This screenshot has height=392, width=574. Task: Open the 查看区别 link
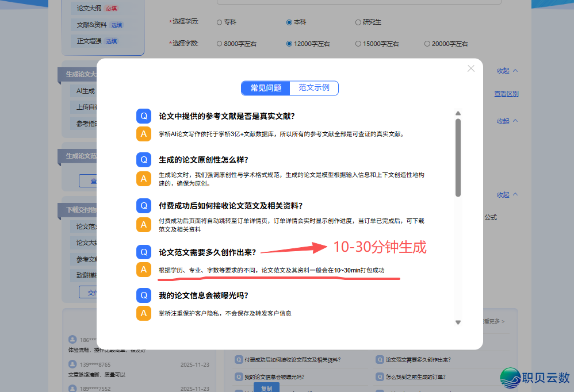click(506, 94)
